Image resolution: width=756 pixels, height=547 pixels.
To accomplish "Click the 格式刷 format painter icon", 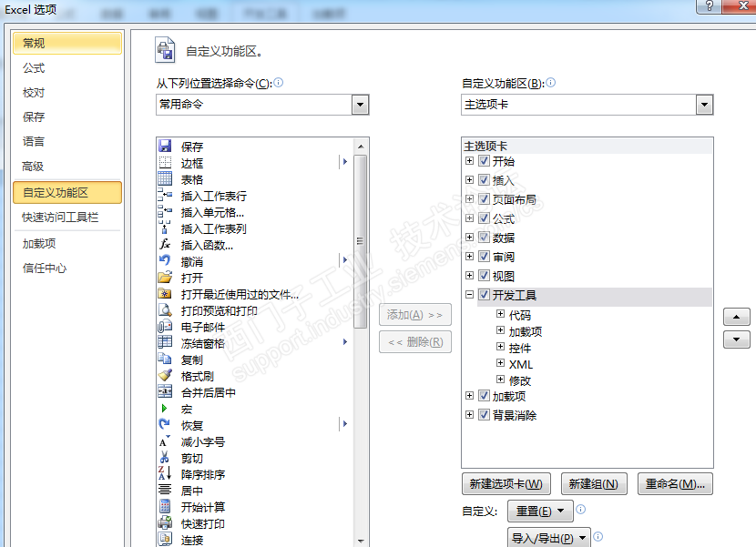I will pos(165,375).
